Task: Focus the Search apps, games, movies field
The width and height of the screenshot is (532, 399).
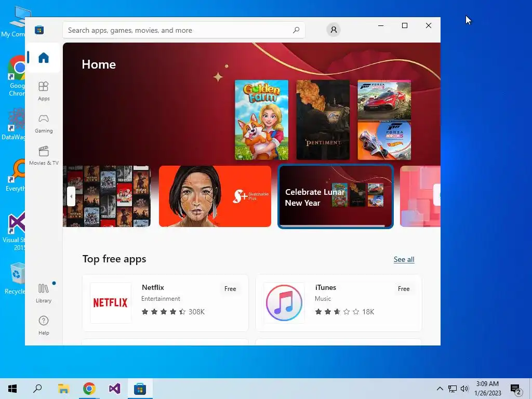Action: point(183,30)
